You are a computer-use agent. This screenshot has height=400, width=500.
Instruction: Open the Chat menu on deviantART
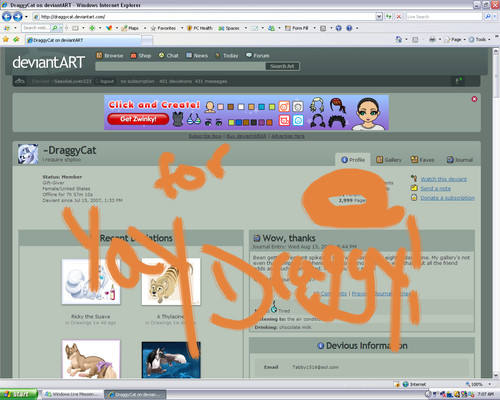[168, 55]
